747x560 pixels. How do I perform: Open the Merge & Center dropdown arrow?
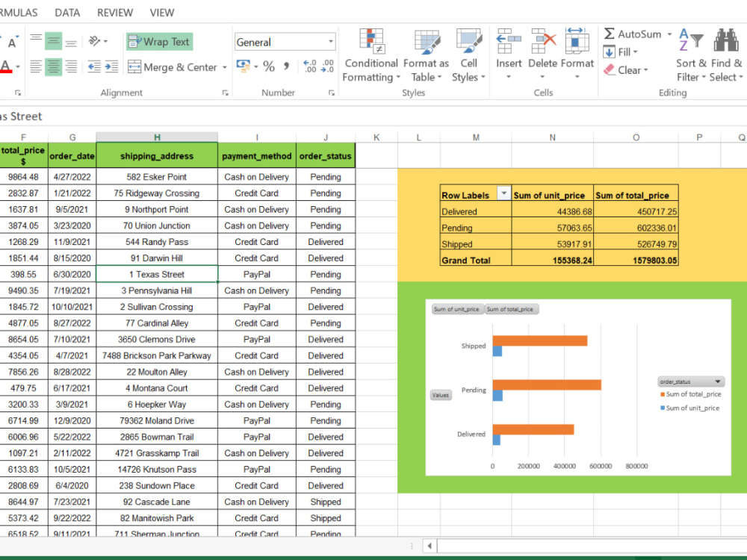[x=224, y=67]
